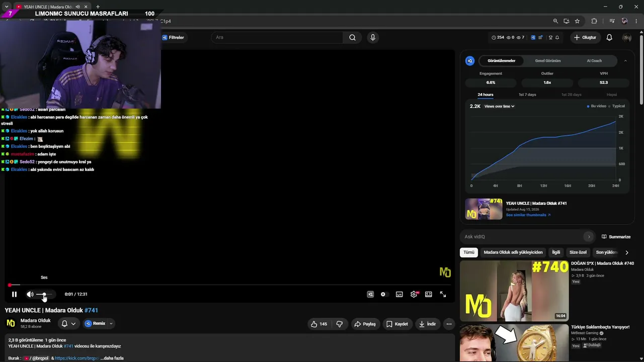The height and width of the screenshot is (362, 644).
Task: Open the Madara Olduk channel name link
Action: click(35, 320)
